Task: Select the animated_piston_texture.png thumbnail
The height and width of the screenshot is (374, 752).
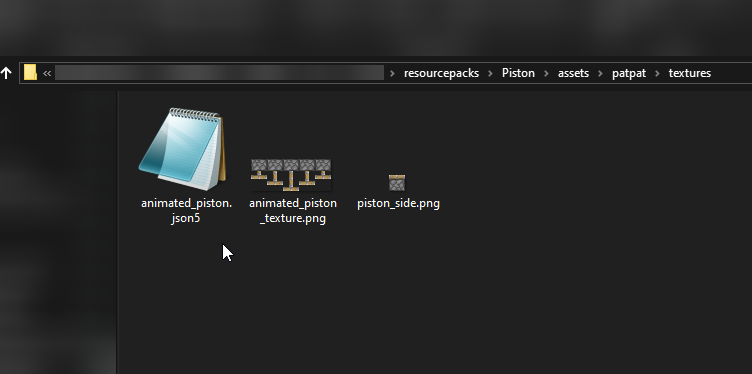Action: click(x=291, y=175)
